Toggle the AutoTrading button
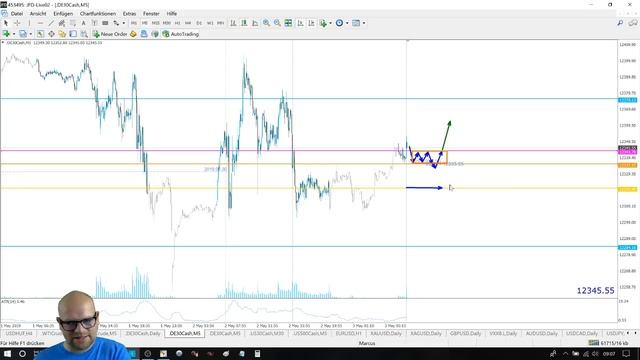 pyautogui.click(x=180, y=34)
